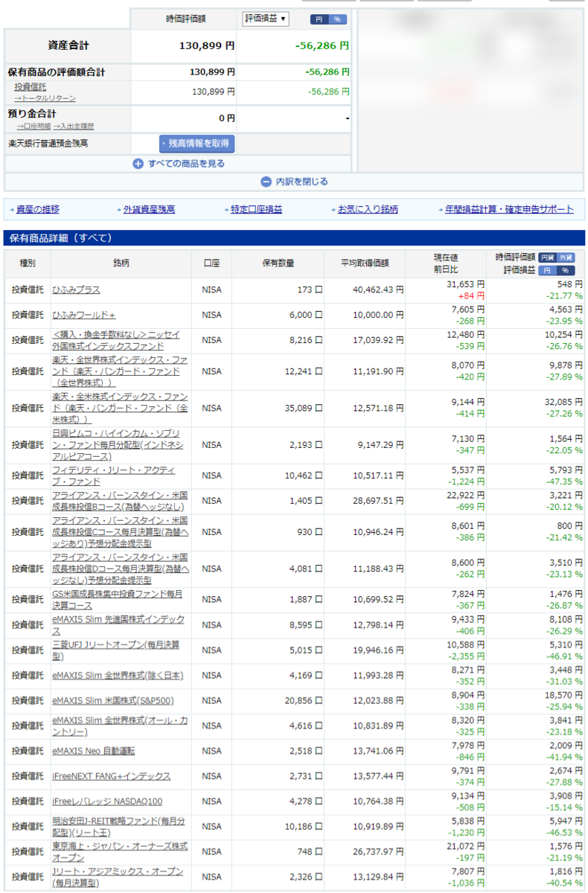The width and height of the screenshot is (588, 893).
Task: Click the total loss -56,286 円 beside 資産合計
Action: 322,46
